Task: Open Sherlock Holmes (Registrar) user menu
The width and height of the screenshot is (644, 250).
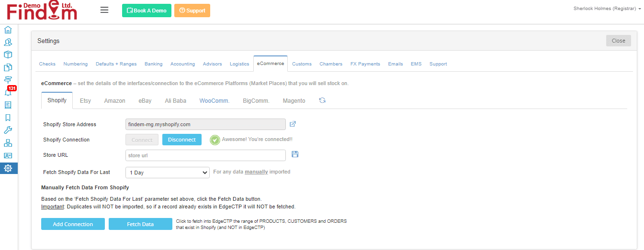Action: tap(607, 9)
